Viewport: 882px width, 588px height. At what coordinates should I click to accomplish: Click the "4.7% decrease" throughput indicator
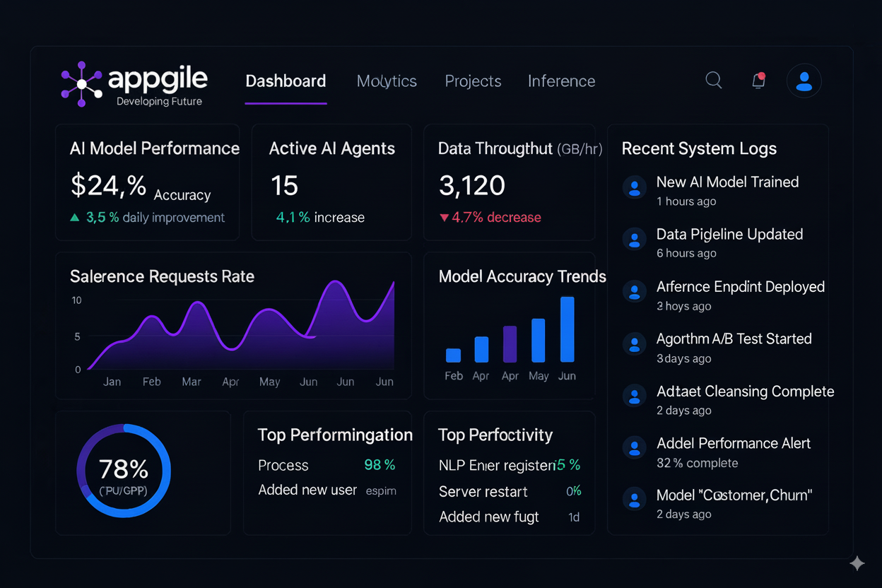pos(490,218)
